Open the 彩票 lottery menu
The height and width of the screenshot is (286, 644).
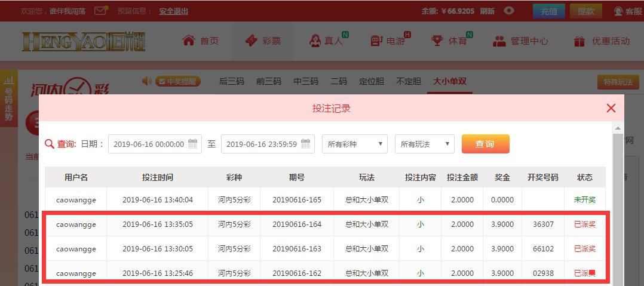point(263,41)
